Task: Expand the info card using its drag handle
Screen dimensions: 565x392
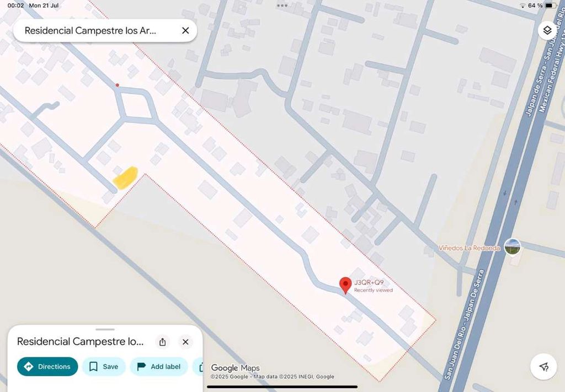Action: 105,329
